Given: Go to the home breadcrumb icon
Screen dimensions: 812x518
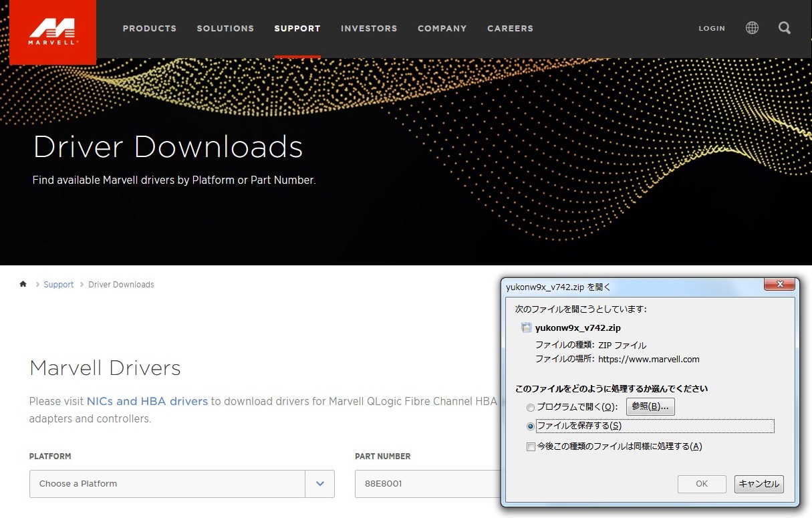Looking at the screenshot, I should (23, 284).
